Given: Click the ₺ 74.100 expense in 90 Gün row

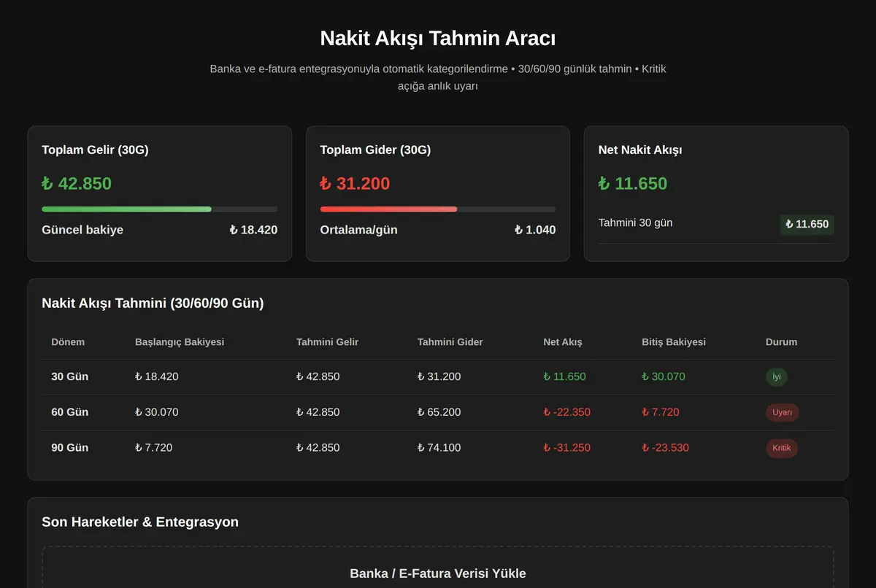Looking at the screenshot, I should tap(439, 448).
